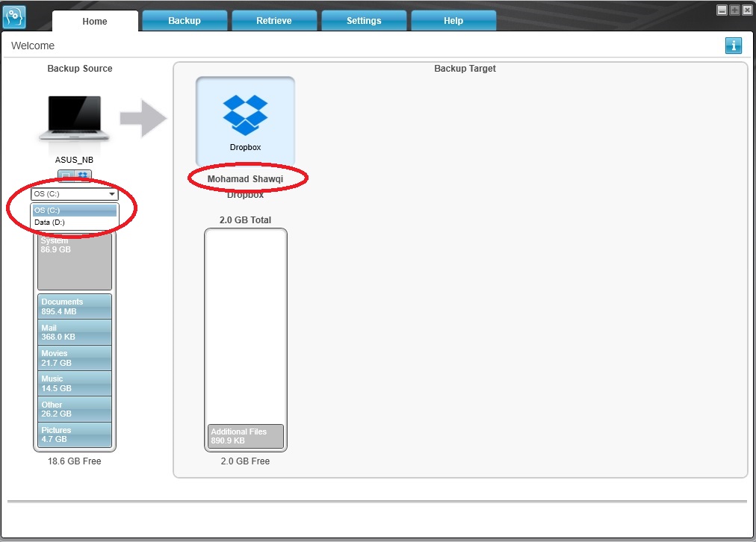Open the Settings tab
Viewport: 756px width, 542px height.
pyautogui.click(x=364, y=21)
